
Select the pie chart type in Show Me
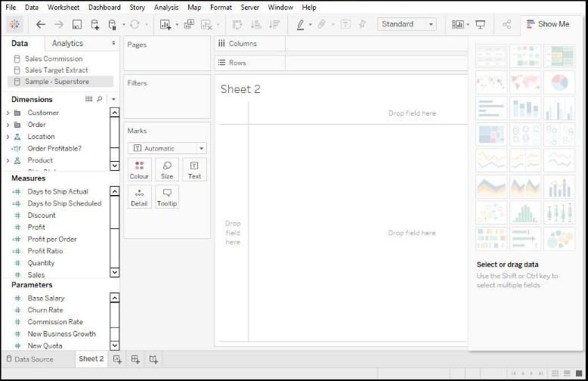(559, 82)
